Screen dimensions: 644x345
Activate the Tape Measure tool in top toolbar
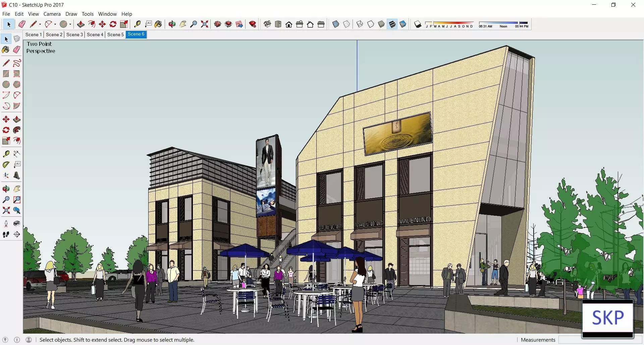[137, 24]
